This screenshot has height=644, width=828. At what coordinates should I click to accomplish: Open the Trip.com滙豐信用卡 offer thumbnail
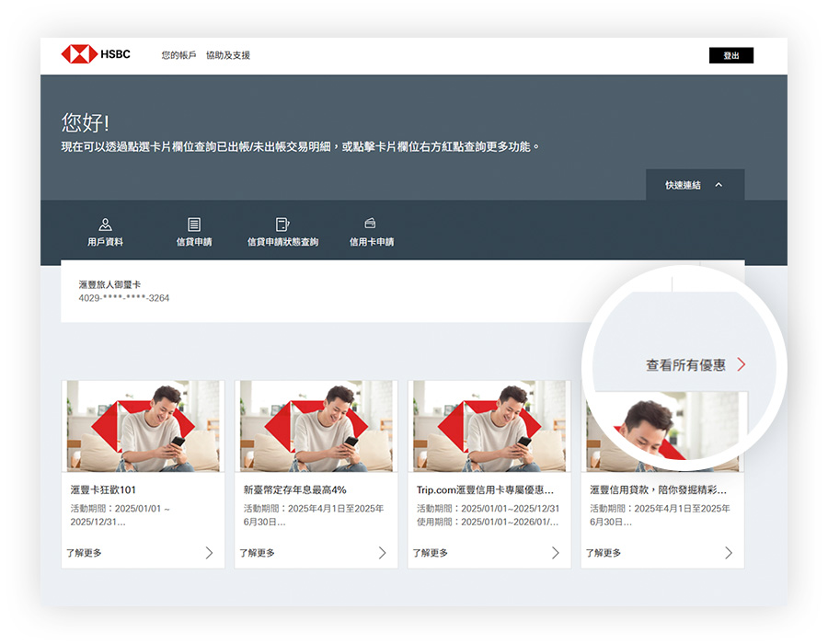(x=489, y=426)
